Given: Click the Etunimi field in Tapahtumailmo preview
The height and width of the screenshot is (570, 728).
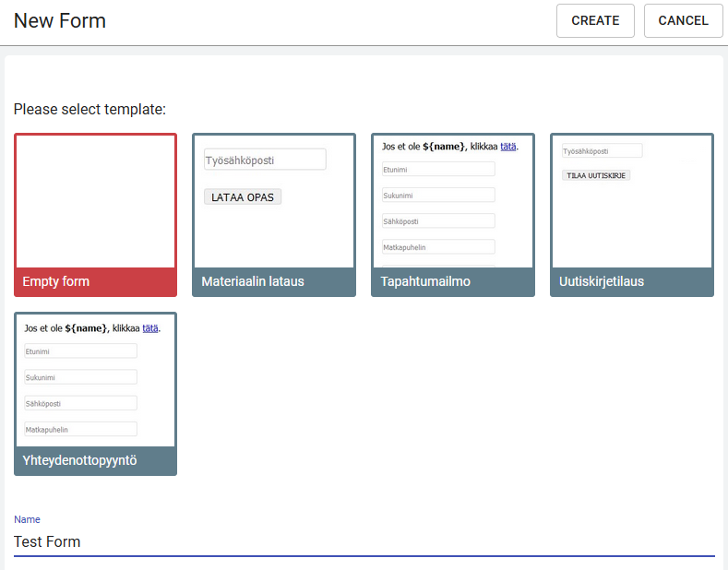Looking at the screenshot, I should click(438, 169).
